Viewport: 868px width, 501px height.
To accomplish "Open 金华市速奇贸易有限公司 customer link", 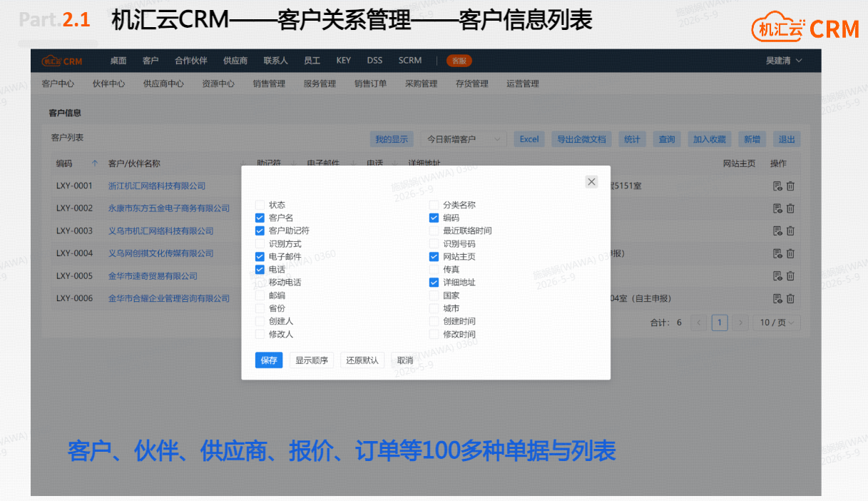I will tap(153, 276).
